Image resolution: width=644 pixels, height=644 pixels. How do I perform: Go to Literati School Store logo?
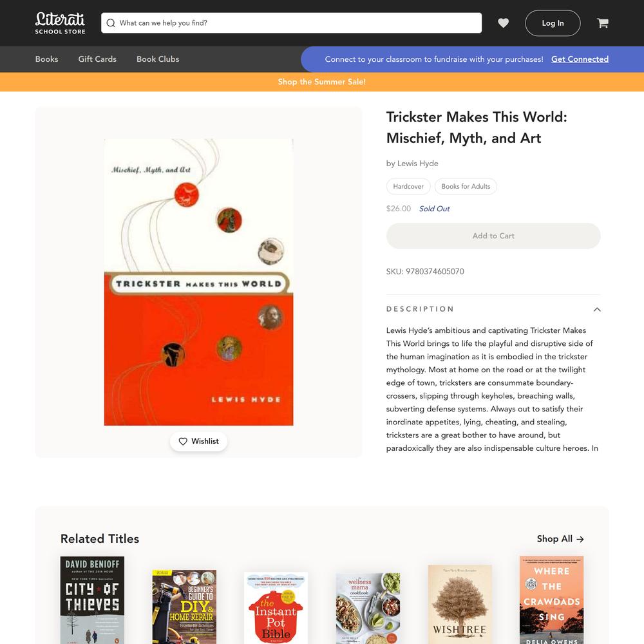click(x=60, y=23)
